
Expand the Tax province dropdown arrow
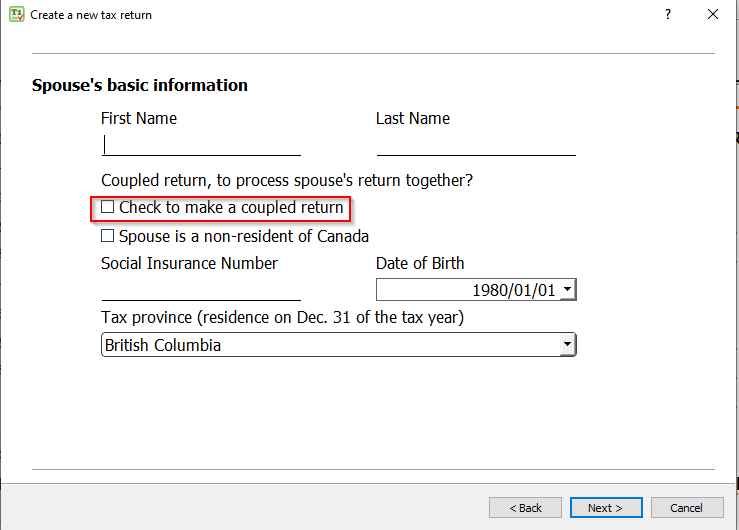(x=568, y=345)
